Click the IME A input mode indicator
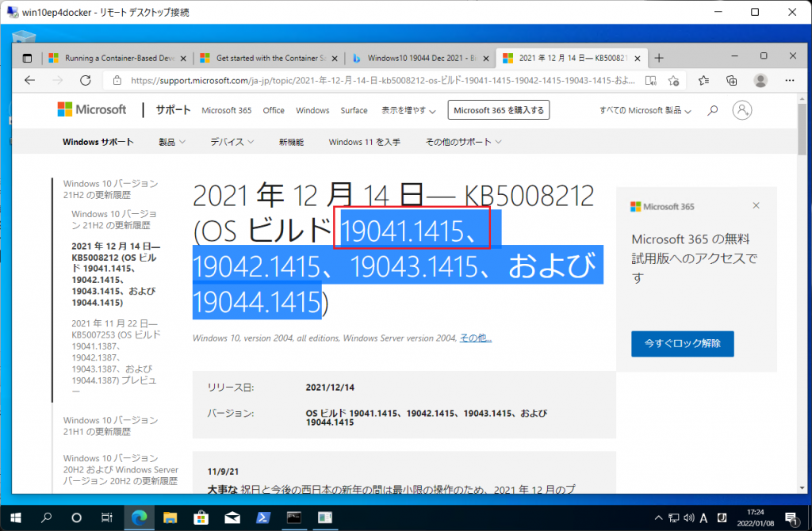 704,518
